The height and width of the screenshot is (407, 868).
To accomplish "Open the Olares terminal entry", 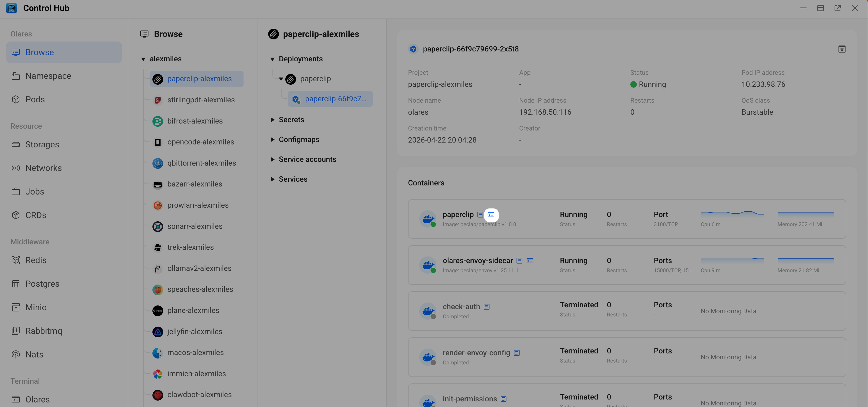I will click(38, 399).
